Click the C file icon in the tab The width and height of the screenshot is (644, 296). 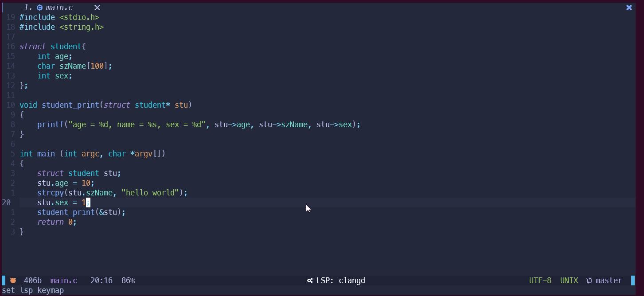click(x=39, y=8)
